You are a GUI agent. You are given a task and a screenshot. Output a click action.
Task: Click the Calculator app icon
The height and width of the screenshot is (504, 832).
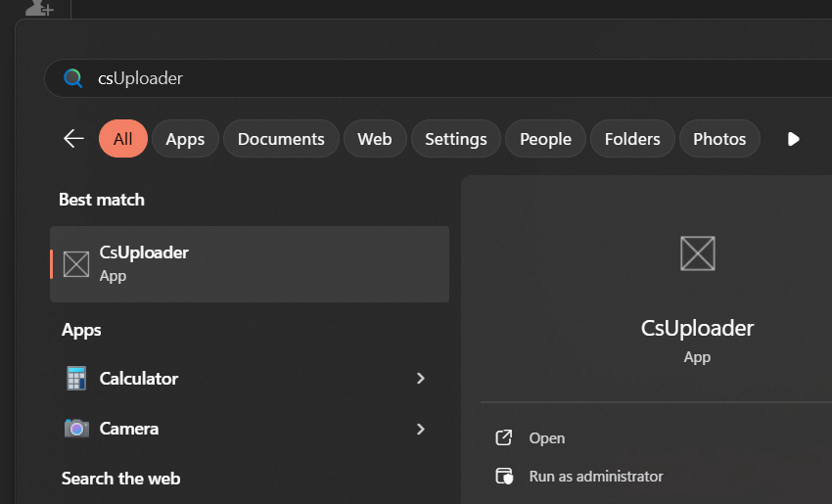coord(76,379)
